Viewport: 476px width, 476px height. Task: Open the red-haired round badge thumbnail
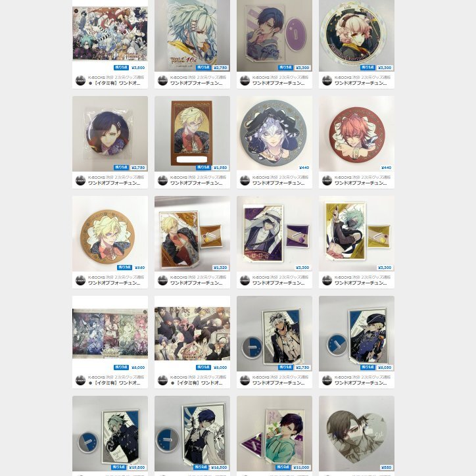[x=357, y=134]
